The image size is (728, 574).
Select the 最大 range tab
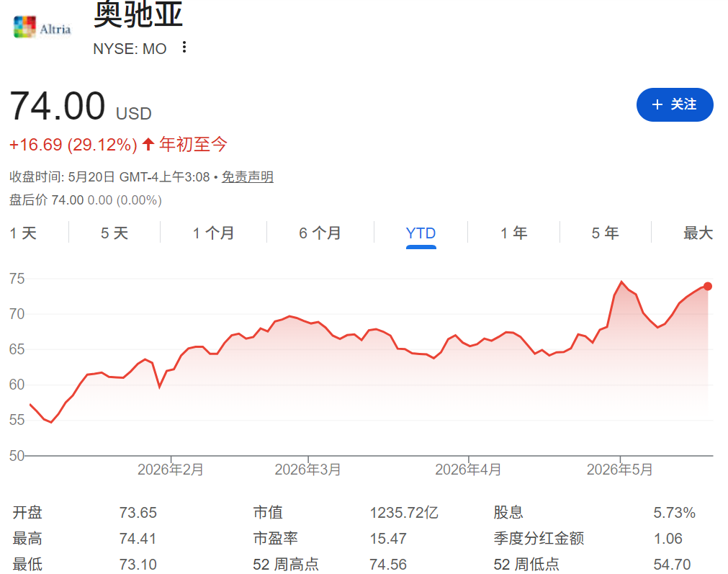pos(698,233)
